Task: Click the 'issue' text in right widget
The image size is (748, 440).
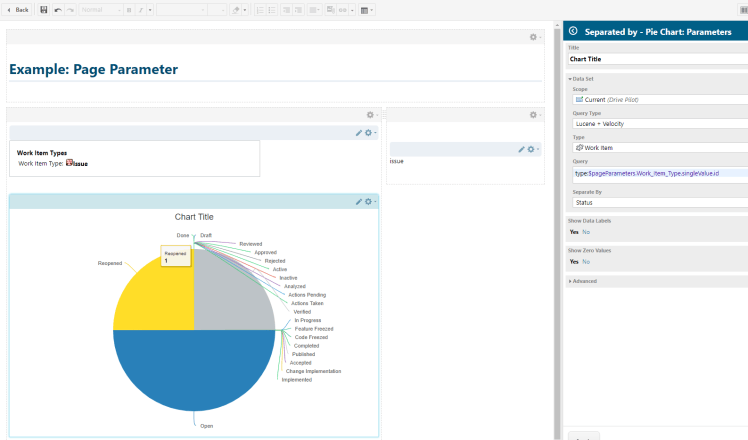Action: 396,161
